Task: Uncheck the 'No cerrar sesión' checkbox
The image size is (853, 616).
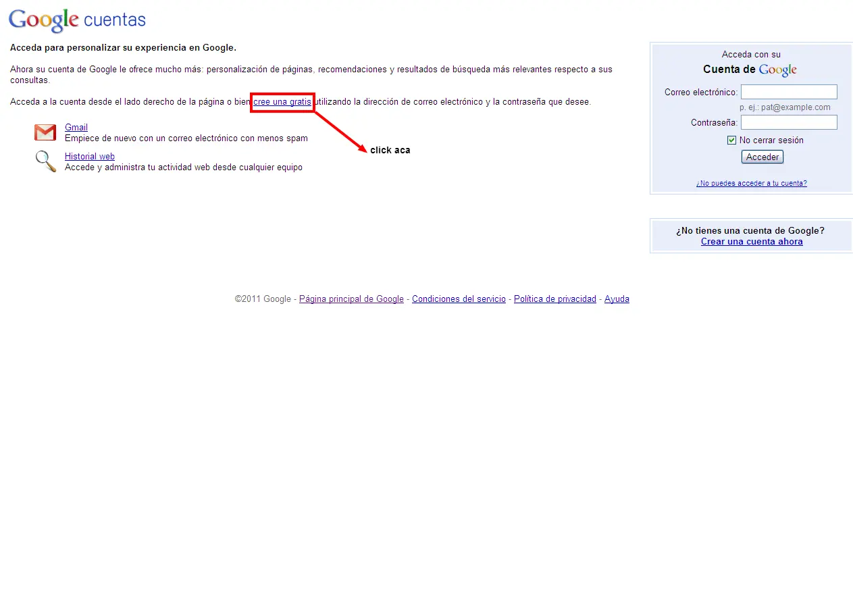Action: coord(731,140)
